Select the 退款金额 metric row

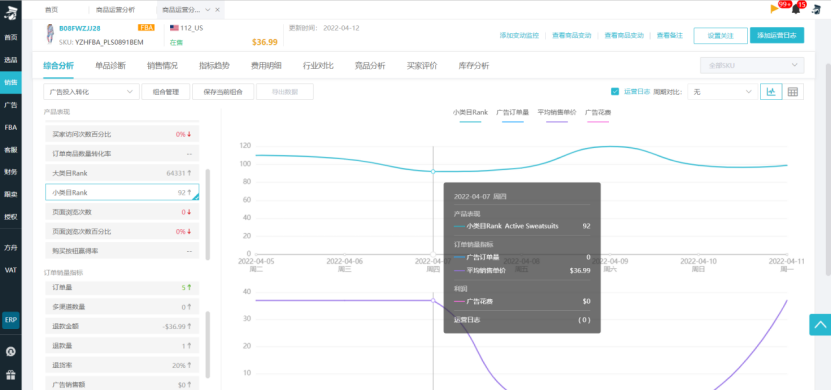122,326
